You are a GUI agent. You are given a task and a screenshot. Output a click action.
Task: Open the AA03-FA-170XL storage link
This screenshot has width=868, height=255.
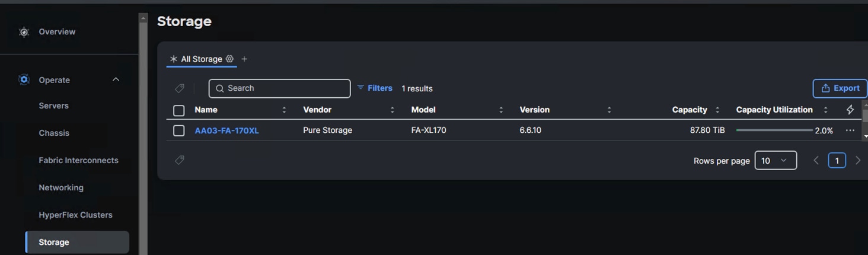[x=226, y=130]
